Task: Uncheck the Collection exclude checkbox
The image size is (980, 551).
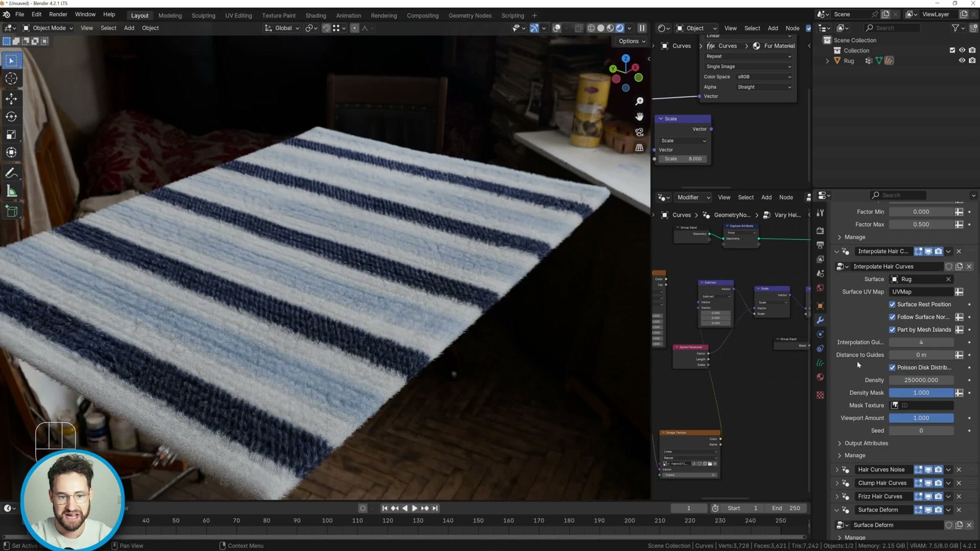Action: pos(952,51)
